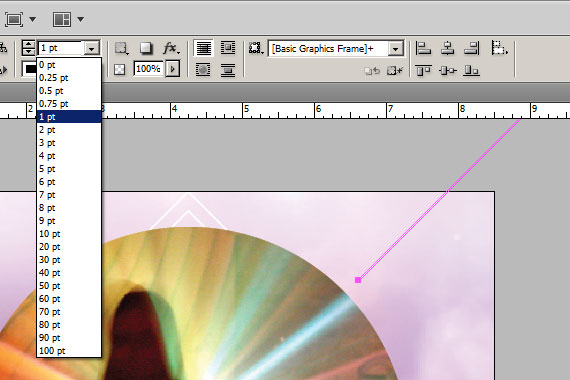Toggle Jump Object text wrap
This screenshot has height=380, width=570.
(228, 70)
